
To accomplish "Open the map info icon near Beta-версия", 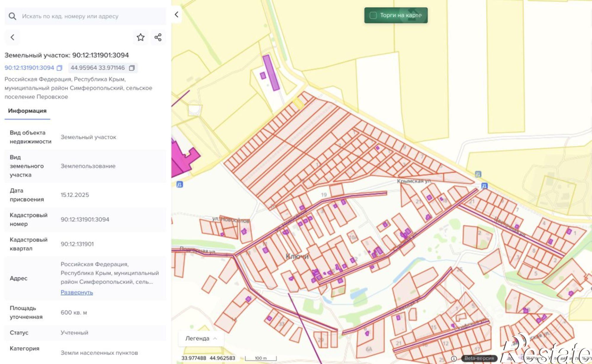I will 454,358.
